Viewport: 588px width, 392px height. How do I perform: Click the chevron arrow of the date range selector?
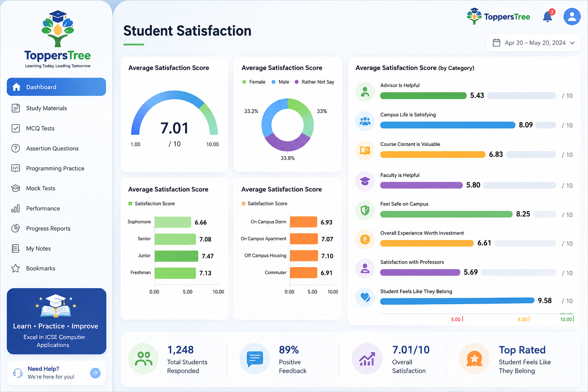(x=572, y=43)
